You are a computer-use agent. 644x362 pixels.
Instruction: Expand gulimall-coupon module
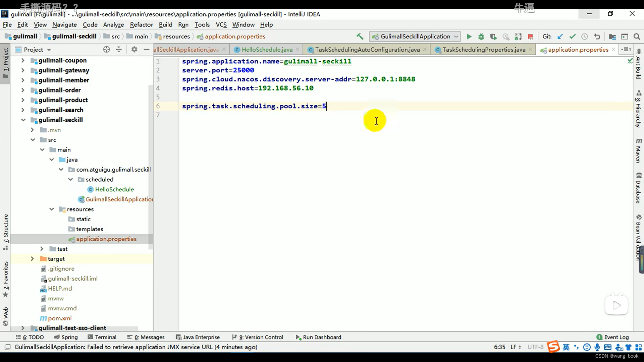click(23, 60)
